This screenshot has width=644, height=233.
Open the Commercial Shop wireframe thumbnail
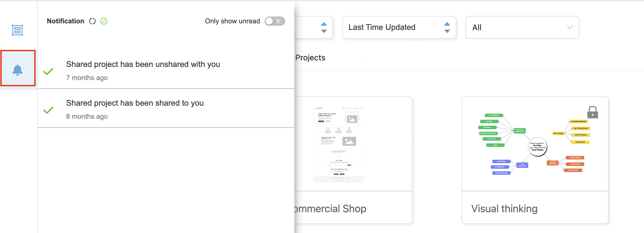pos(339,144)
